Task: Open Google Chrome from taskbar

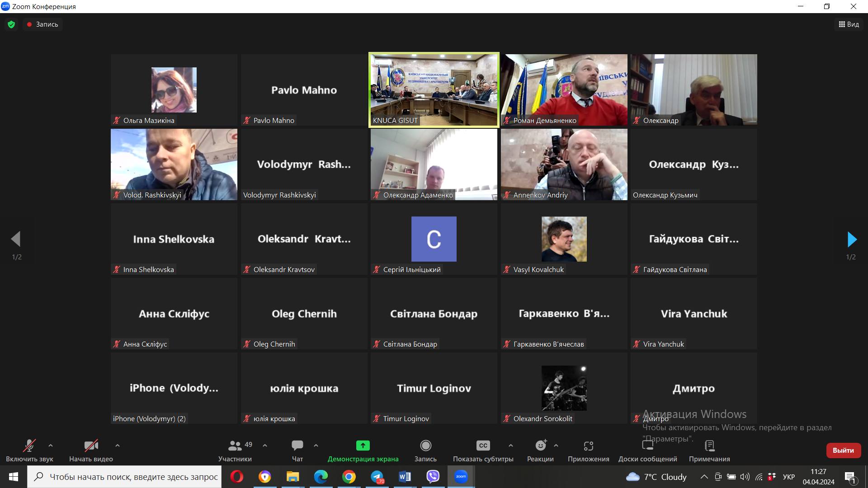Action: [349, 477]
